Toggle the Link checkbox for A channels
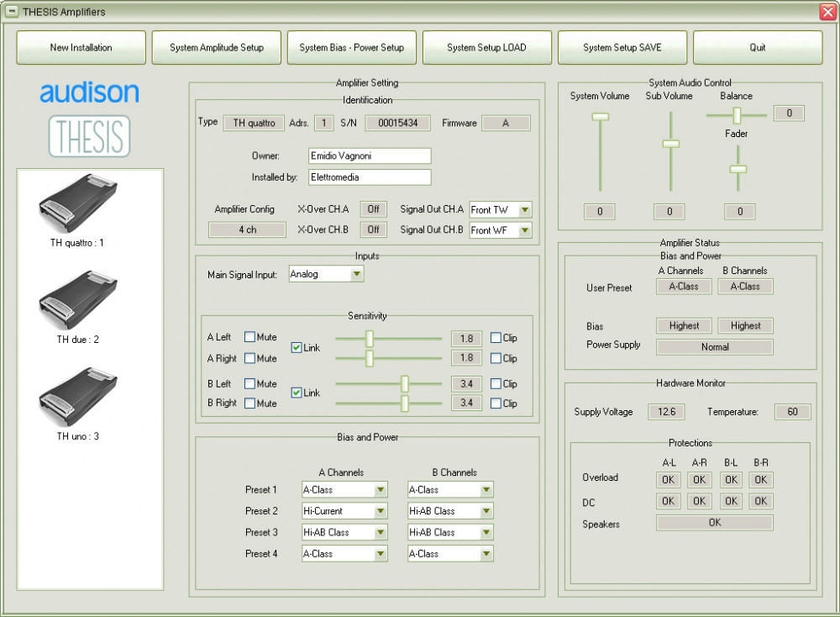This screenshot has width=840, height=617. click(x=297, y=348)
